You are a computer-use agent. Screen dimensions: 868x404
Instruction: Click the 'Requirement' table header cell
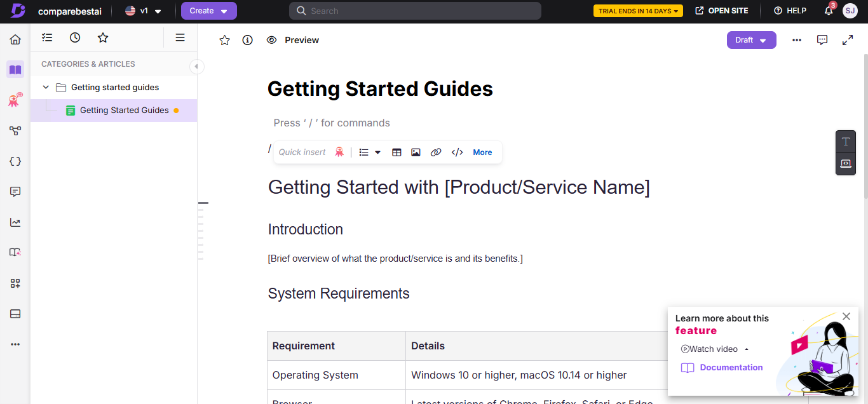[336, 346]
